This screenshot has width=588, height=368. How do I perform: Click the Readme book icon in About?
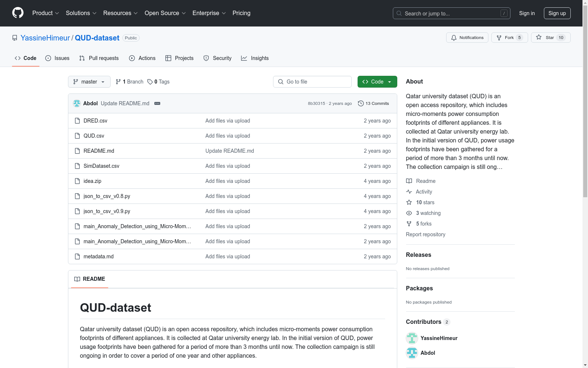point(409,181)
